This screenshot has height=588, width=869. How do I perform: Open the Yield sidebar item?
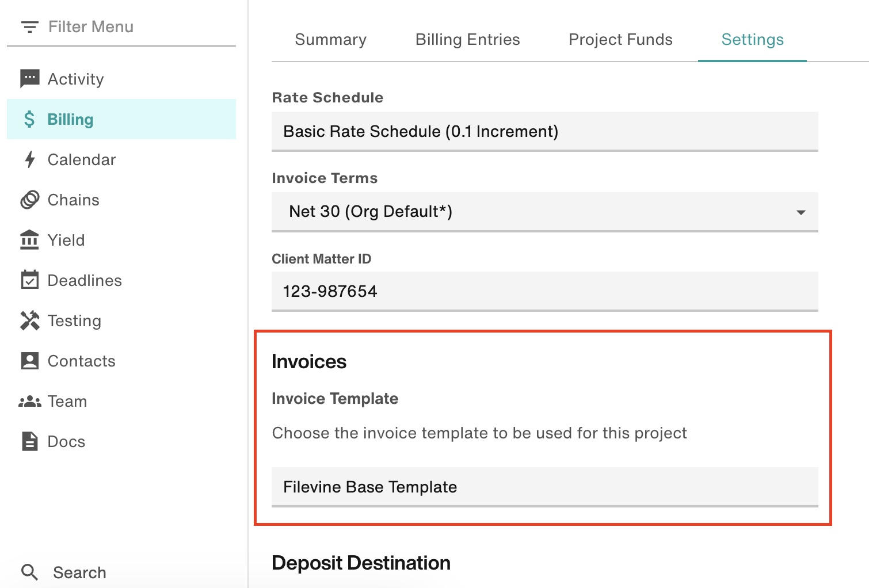point(121,240)
